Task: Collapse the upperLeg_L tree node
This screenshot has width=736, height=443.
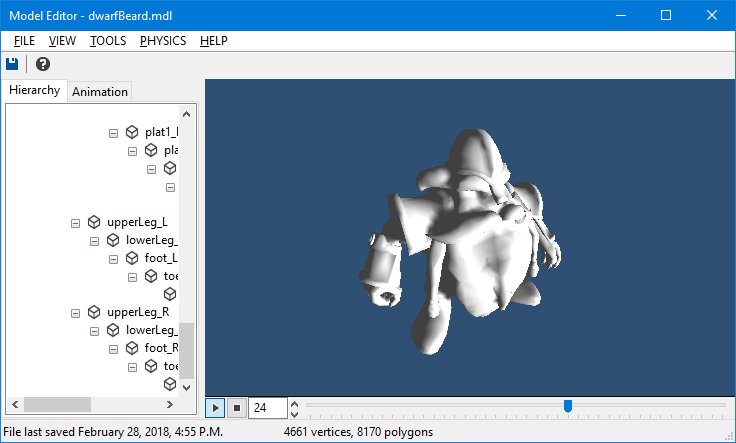Action: (x=75, y=222)
